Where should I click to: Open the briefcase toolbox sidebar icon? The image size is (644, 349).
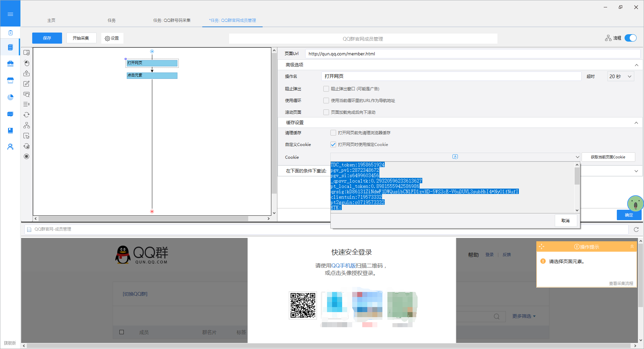[10, 64]
